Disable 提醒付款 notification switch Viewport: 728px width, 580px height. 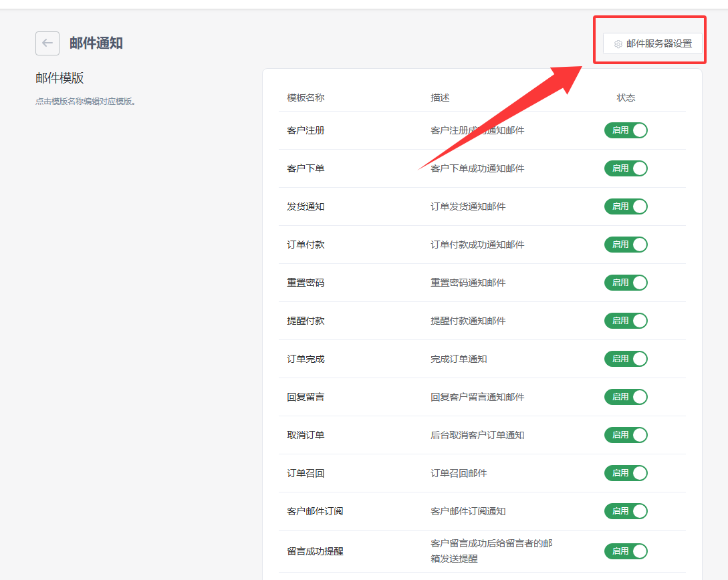click(x=626, y=321)
